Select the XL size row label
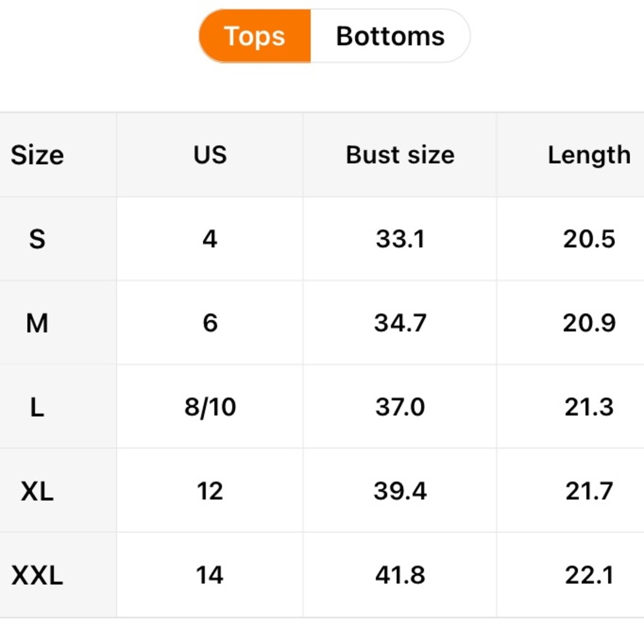The image size is (644, 644). tap(37, 491)
